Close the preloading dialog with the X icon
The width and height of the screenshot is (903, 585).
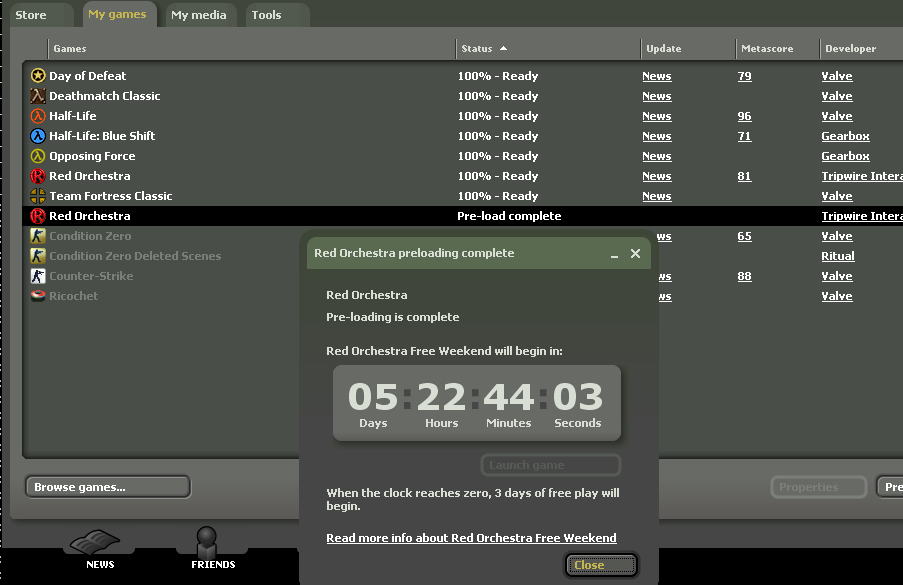tap(635, 253)
